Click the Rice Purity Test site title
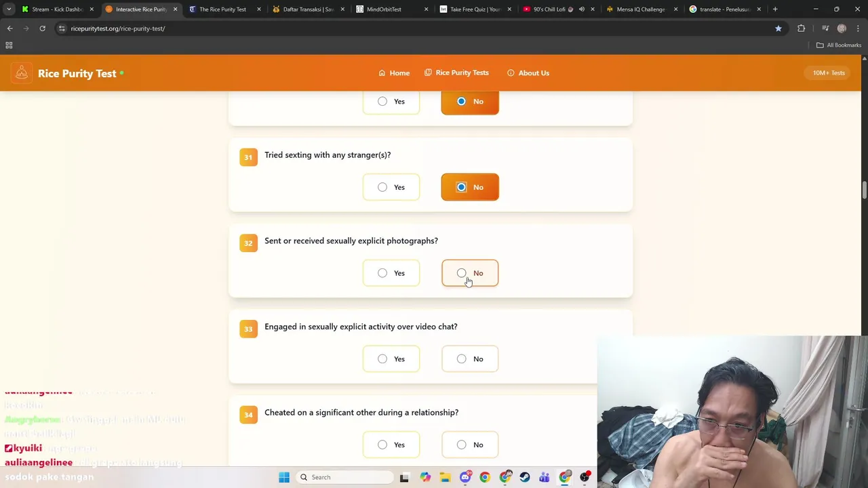Image resolution: width=868 pixels, height=488 pixels. (x=77, y=73)
